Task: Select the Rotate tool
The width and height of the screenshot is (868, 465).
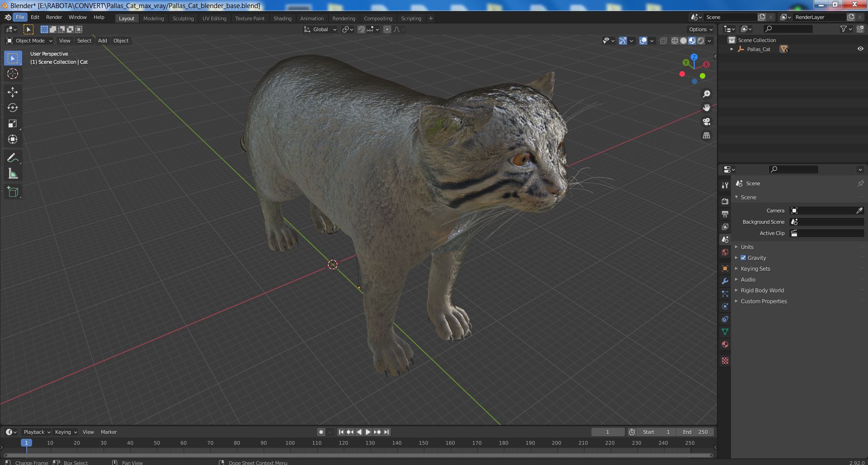Action: click(13, 108)
